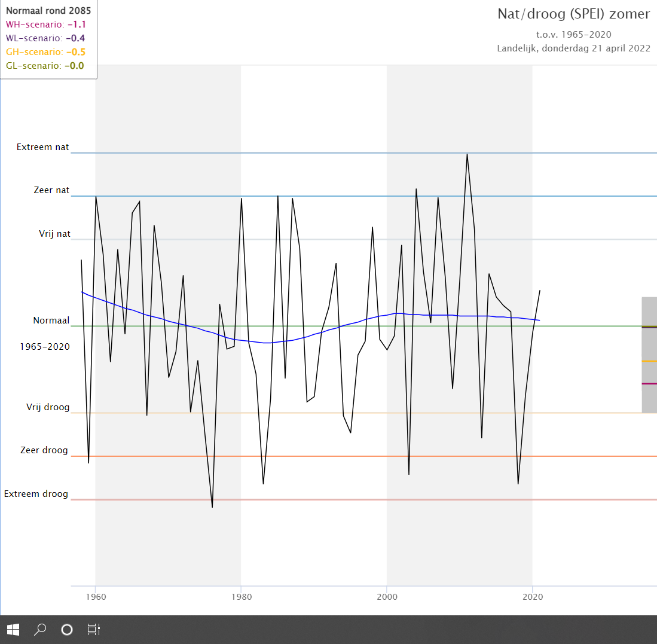The height and width of the screenshot is (644, 657).
Task: Click the WL-scenario legend entry
Action: tap(45, 38)
